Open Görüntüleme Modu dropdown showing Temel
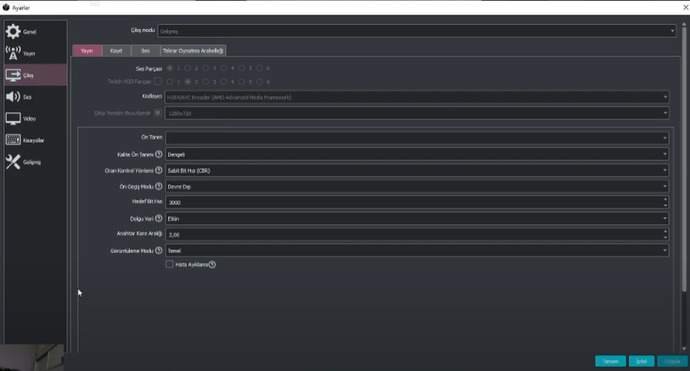The height and width of the screenshot is (371, 690). click(417, 250)
